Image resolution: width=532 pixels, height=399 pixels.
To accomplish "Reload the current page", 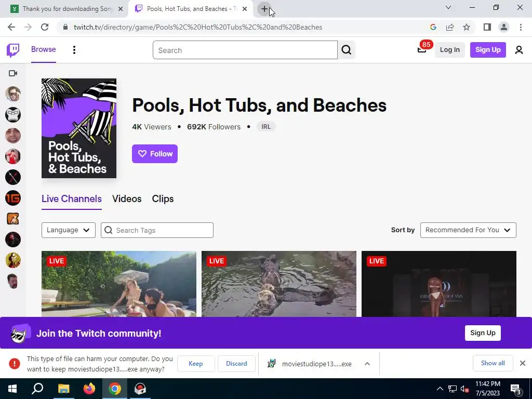I will 45,27.
